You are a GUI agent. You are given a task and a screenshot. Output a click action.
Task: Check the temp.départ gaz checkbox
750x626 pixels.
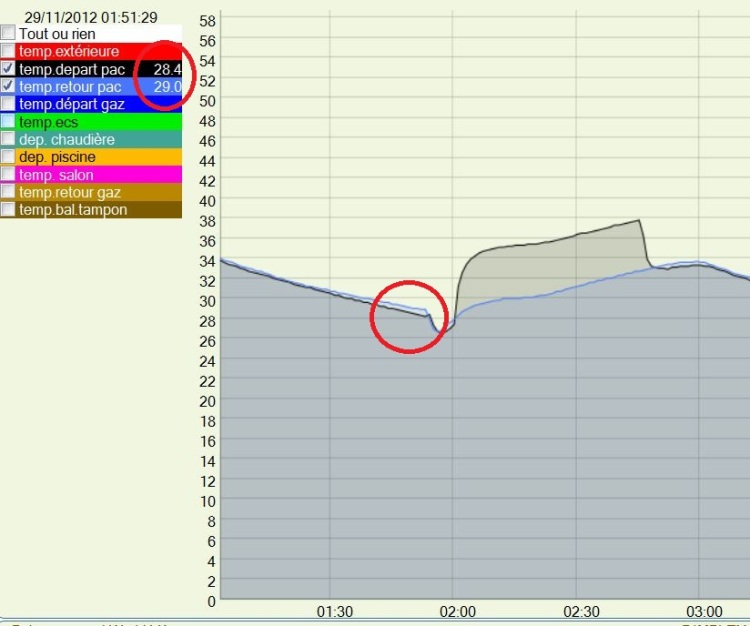click(x=9, y=104)
